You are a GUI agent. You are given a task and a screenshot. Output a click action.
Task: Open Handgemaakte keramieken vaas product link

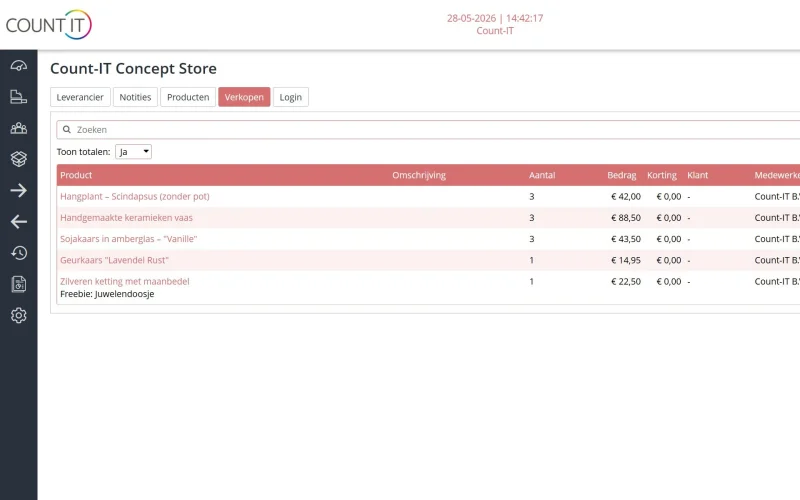126,218
